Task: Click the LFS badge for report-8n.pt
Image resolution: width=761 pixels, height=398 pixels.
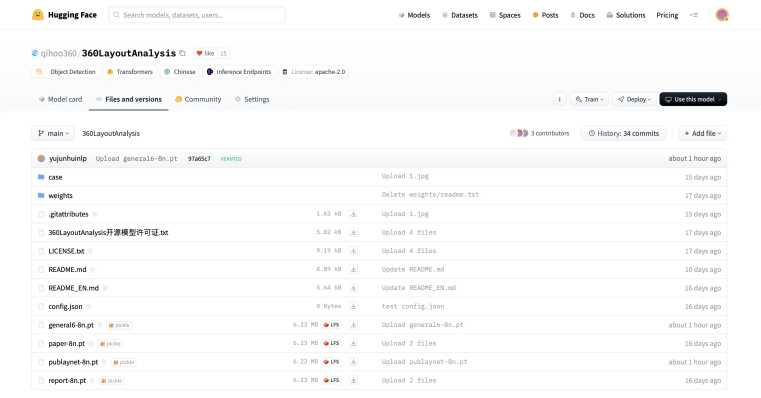Action: pos(331,380)
